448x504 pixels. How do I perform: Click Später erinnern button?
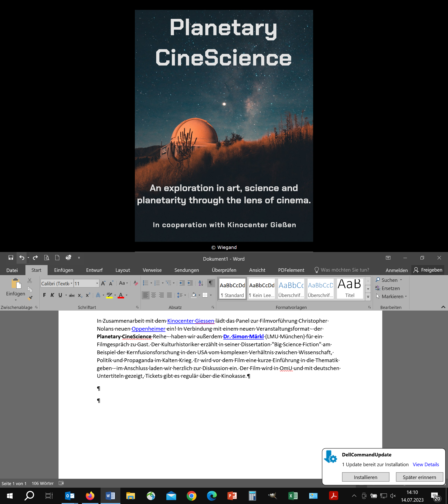click(x=419, y=477)
